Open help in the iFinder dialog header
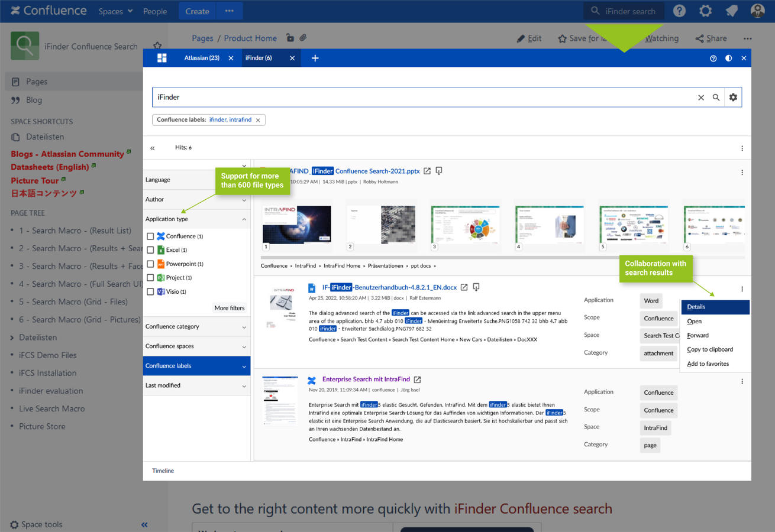 coord(713,59)
